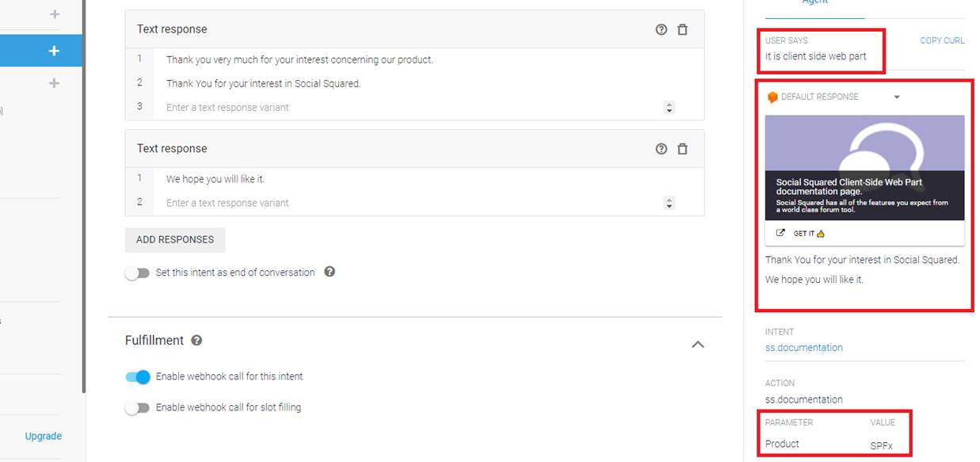Enable webhook call for slot filling
Screen dimensions: 980x462
point(138,408)
